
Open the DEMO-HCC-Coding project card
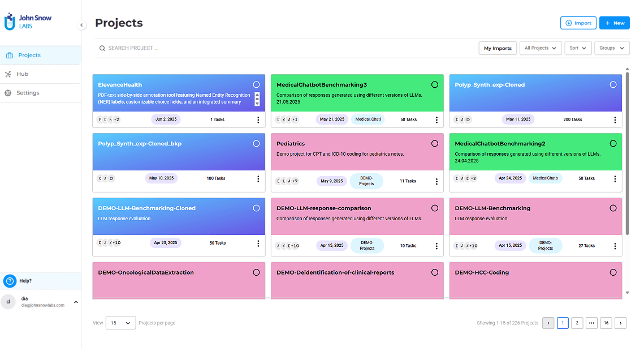[x=535, y=281]
